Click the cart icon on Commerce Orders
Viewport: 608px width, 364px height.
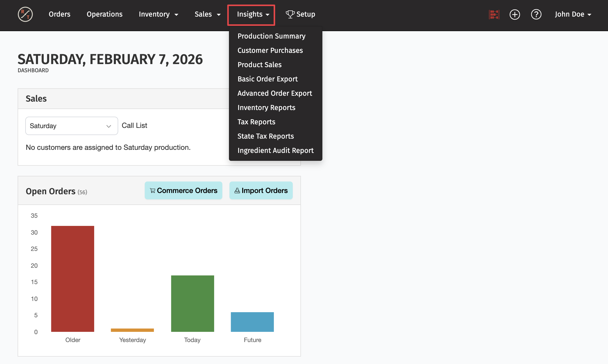(x=153, y=190)
